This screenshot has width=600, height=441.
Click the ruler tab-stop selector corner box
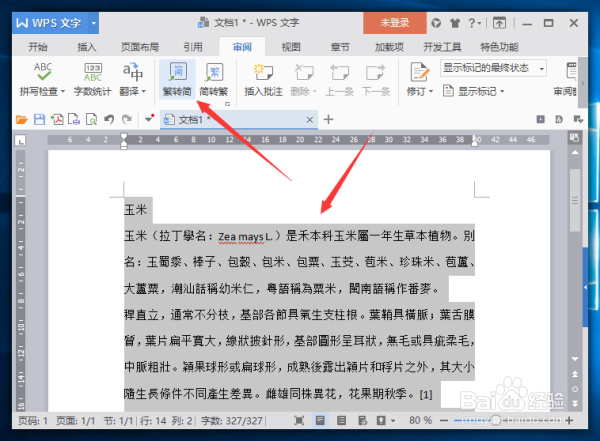click(x=20, y=140)
